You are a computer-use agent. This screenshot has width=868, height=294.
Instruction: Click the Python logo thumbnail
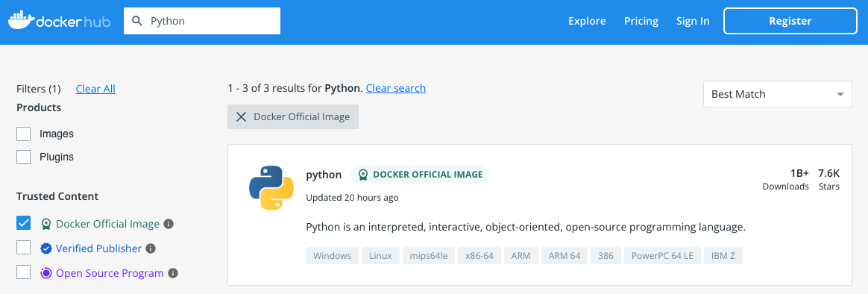pyautogui.click(x=271, y=188)
